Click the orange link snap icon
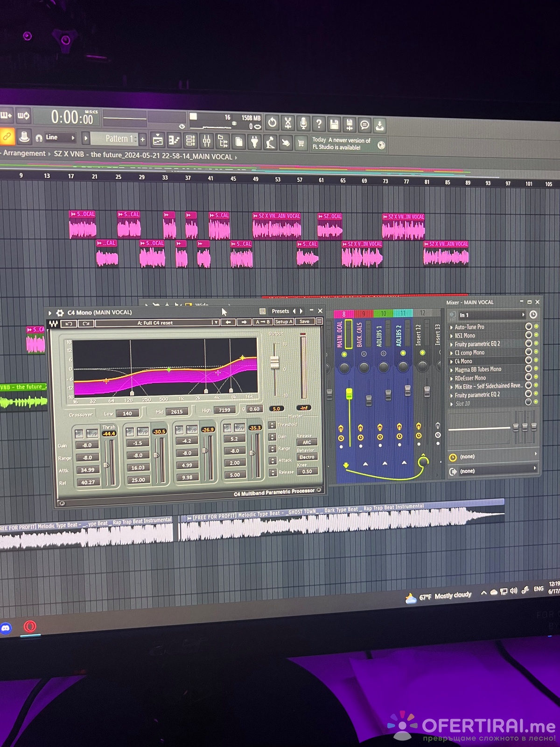The width and height of the screenshot is (560, 747). [7, 136]
